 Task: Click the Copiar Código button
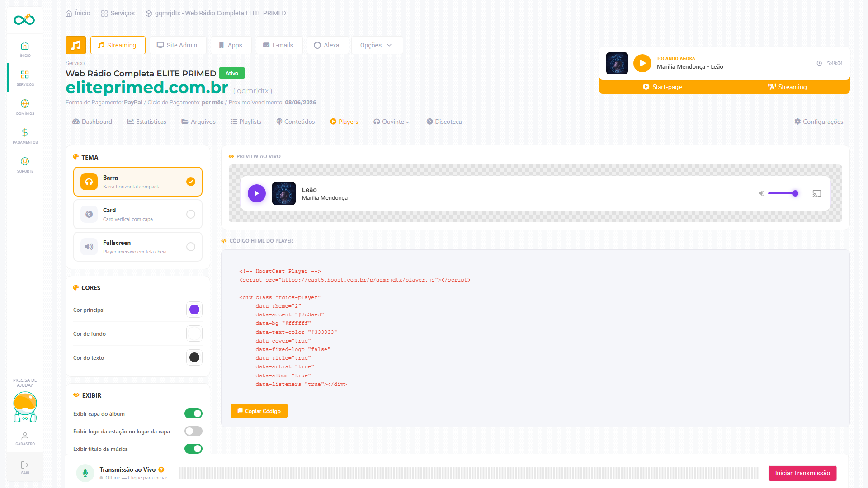[x=259, y=411]
